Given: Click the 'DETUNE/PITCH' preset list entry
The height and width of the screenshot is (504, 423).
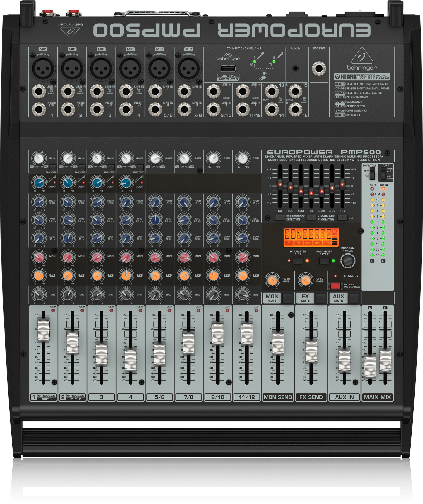Looking at the screenshot, I should [355, 106].
